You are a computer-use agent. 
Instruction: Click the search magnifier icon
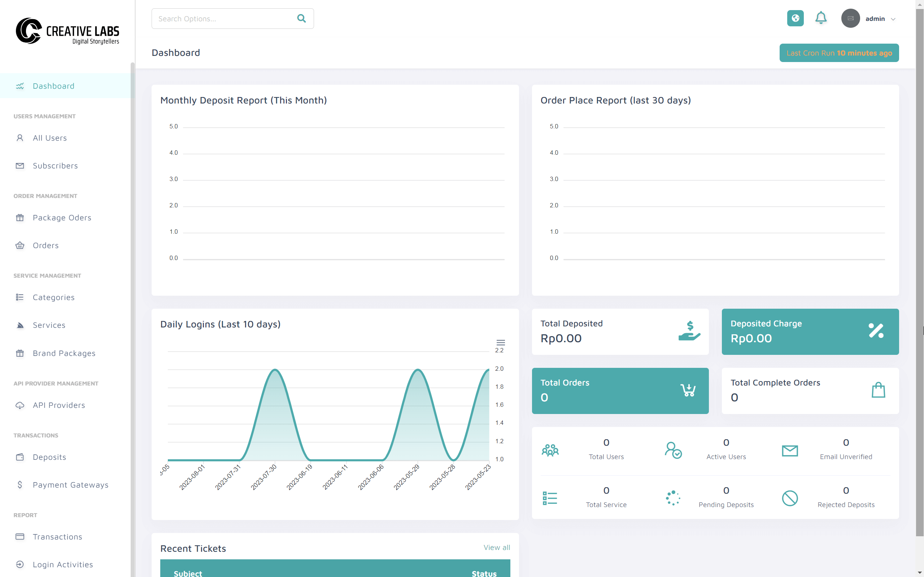click(x=301, y=18)
